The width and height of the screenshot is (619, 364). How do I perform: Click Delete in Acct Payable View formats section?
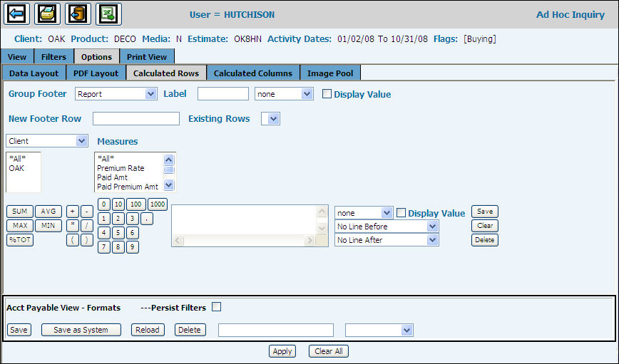(x=190, y=330)
